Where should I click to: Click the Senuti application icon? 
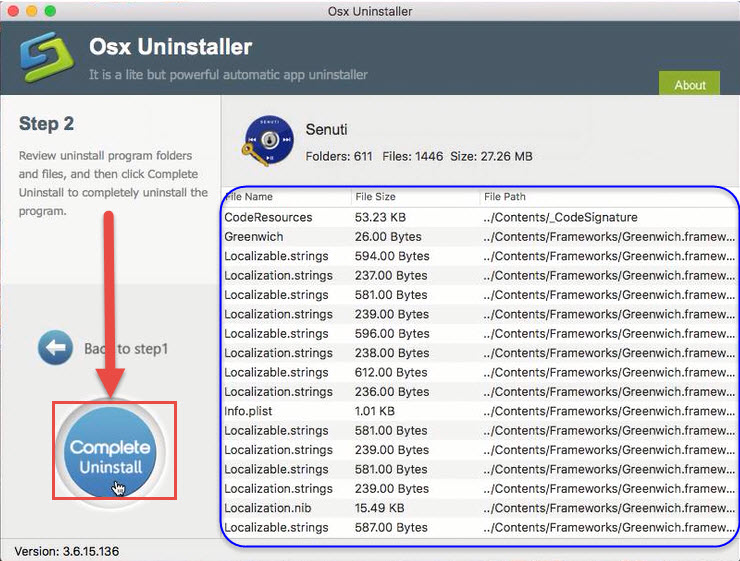click(x=268, y=142)
